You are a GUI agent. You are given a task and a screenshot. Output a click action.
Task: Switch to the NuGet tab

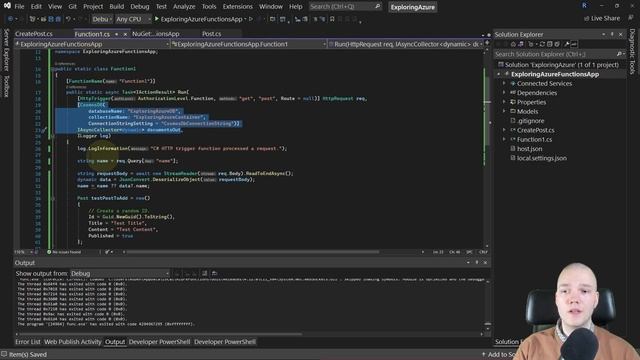click(156, 34)
